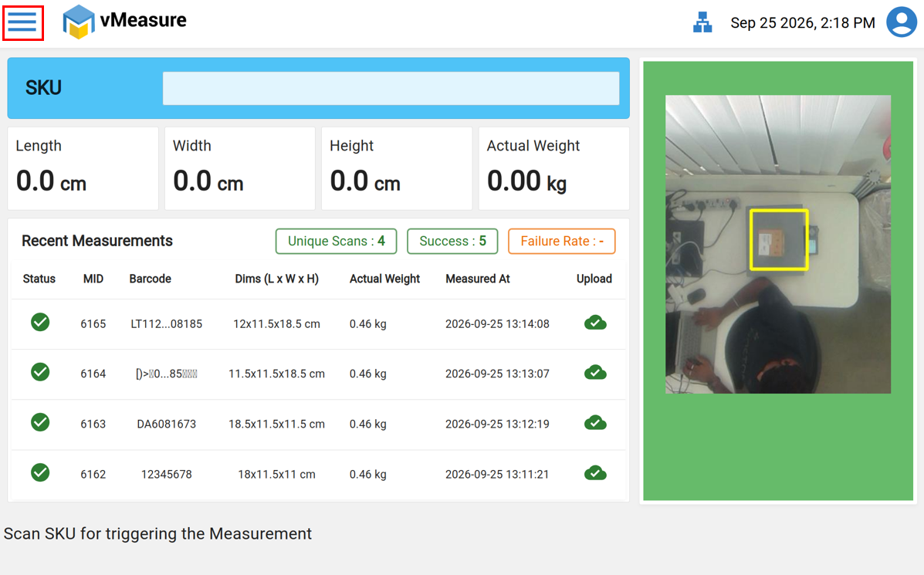This screenshot has width=924, height=575.
Task: Click the Measured At column header
Action: point(477,279)
